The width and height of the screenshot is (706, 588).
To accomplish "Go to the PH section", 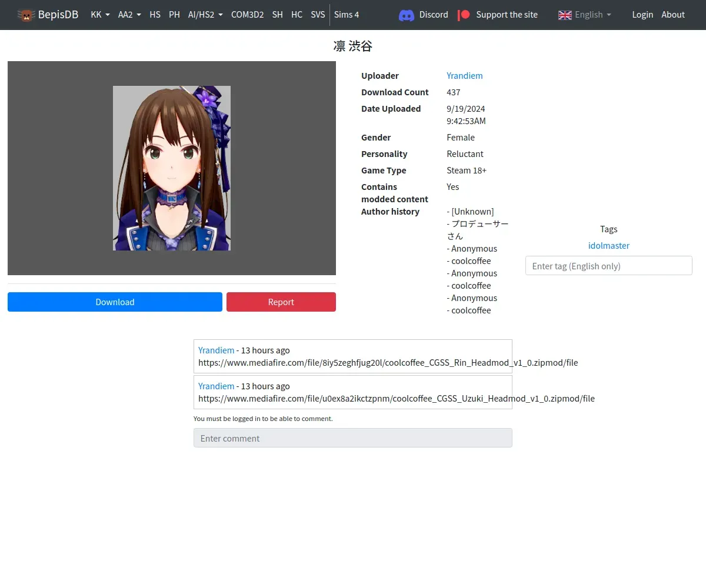I will pos(174,15).
